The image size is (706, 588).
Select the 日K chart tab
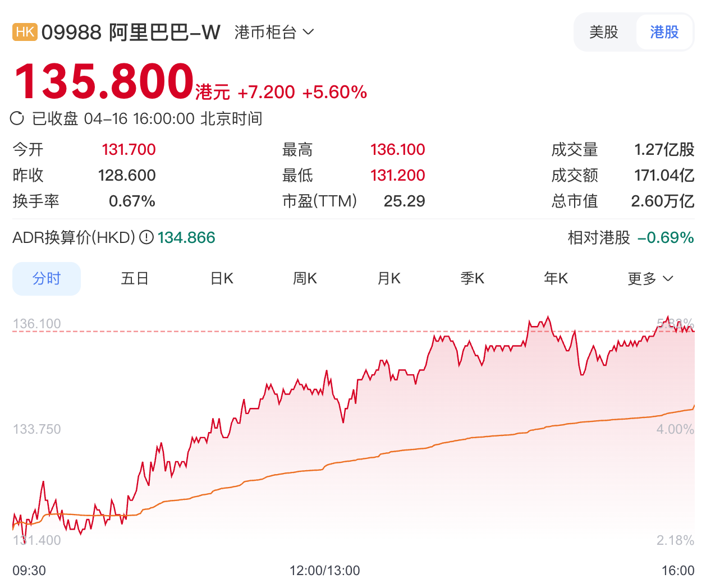click(x=222, y=278)
